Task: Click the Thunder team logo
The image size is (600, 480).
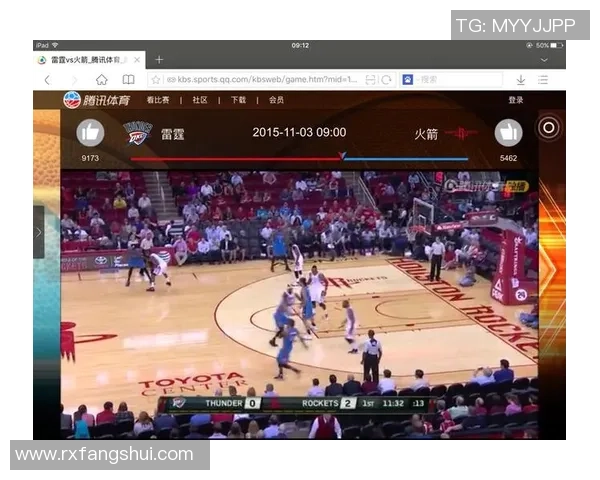Action: pyautogui.click(x=137, y=133)
